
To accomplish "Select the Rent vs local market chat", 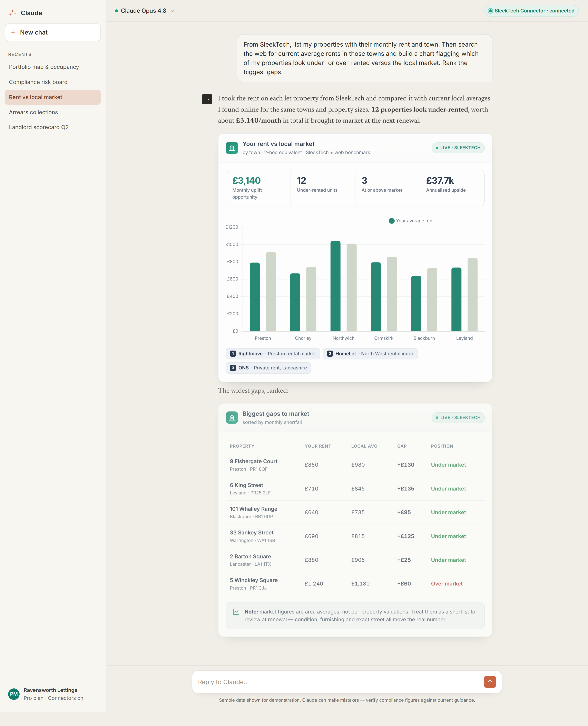I will tap(53, 97).
